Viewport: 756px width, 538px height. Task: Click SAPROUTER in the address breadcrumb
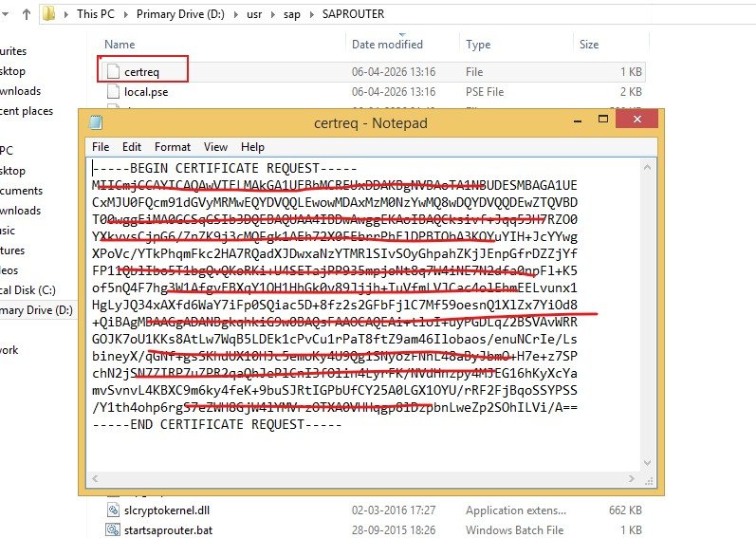(x=353, y=14)
